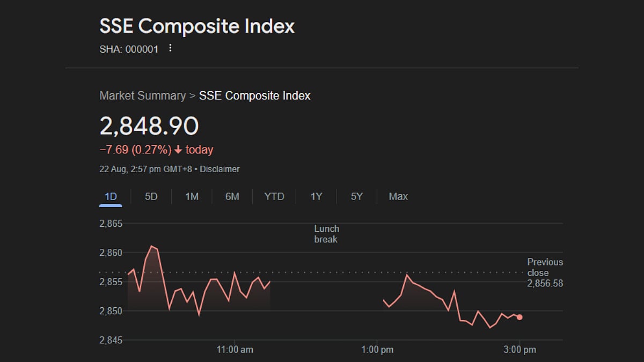Show the 6M chart range

(232, 197)
